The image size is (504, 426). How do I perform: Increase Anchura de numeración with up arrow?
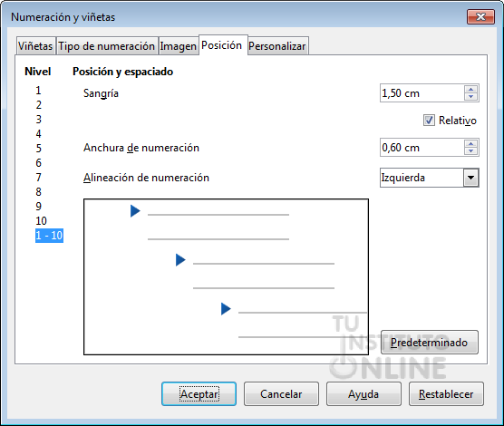point(470,144)
